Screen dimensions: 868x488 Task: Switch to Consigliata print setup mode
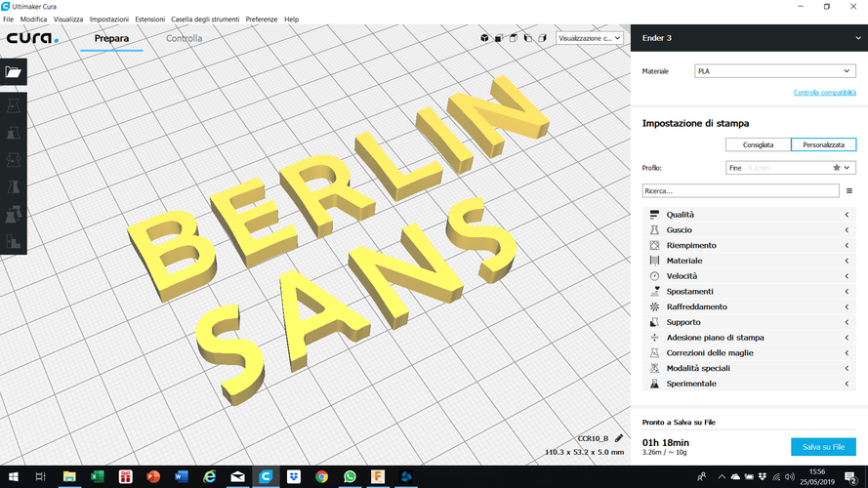[758, 144]
